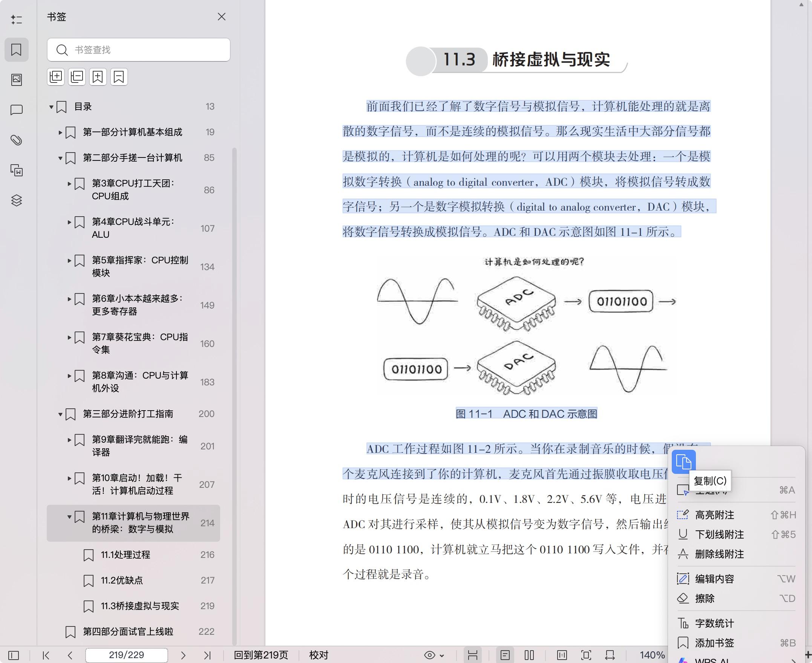Viewport: 812px width, 663px height.
Task: Go to the next page
Action: pos(183,655)
